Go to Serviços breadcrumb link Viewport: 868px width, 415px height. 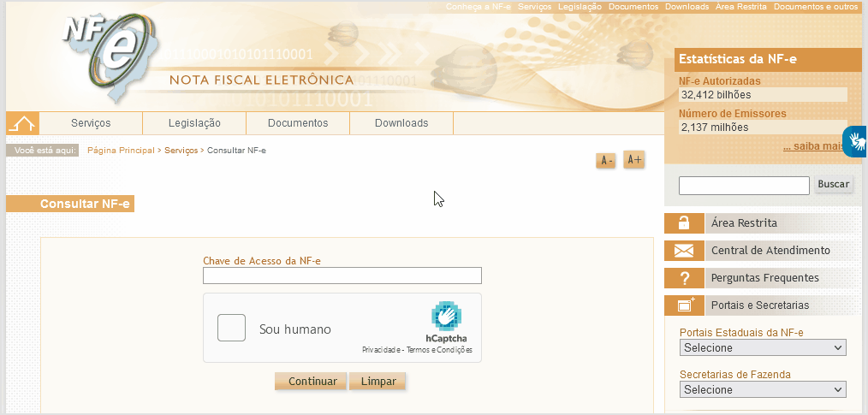coord(181,151)
